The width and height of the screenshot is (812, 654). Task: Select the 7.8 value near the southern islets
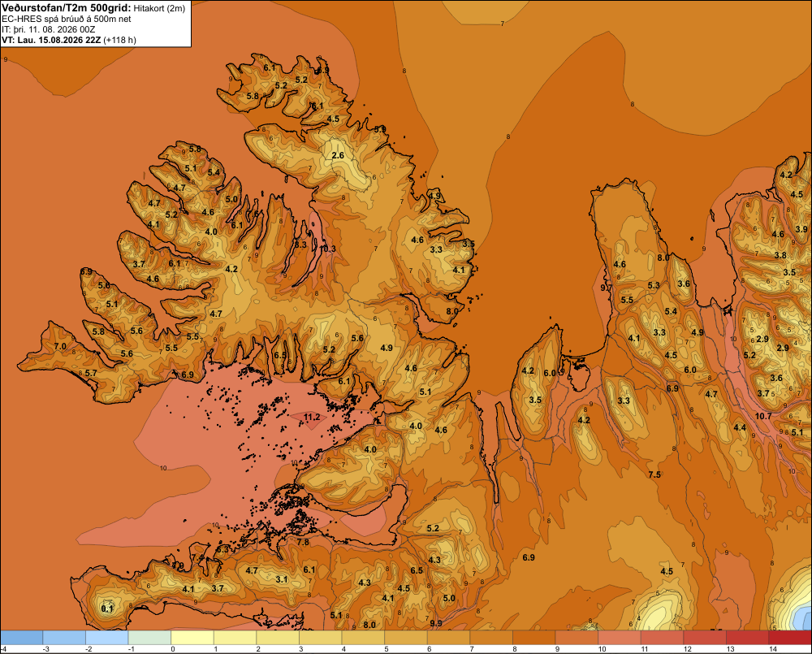[x=302, y=543]
